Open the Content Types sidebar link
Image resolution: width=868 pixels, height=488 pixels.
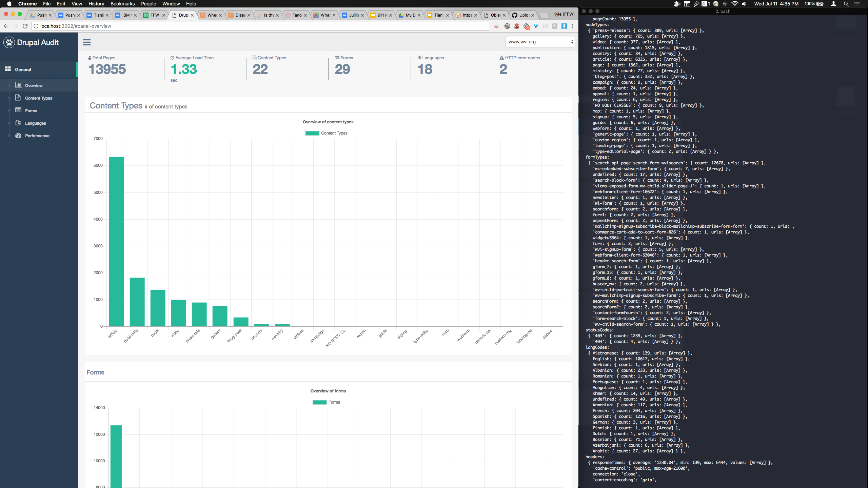(39, 98)
